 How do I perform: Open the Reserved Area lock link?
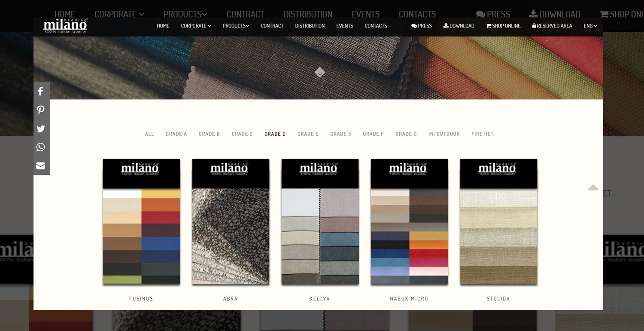pos(552,26)
